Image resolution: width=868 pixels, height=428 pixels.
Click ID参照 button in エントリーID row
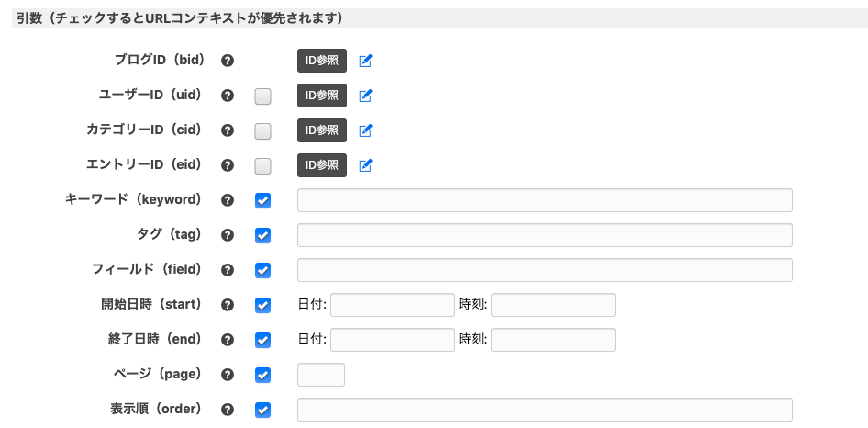click(x=322, y=165)
